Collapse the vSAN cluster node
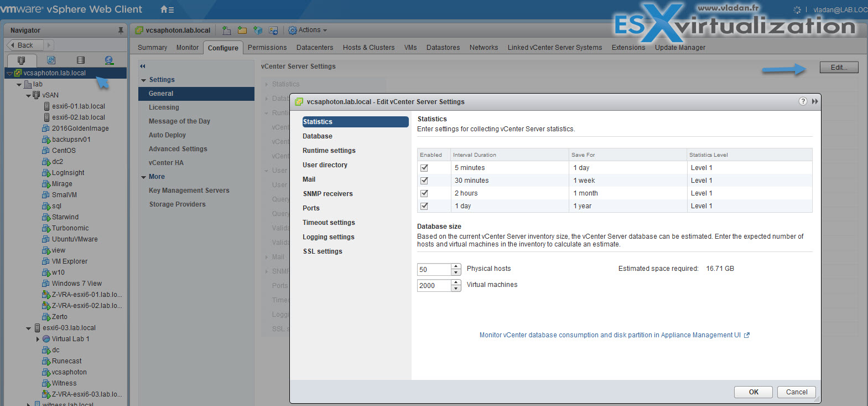 tap(28, 96)
